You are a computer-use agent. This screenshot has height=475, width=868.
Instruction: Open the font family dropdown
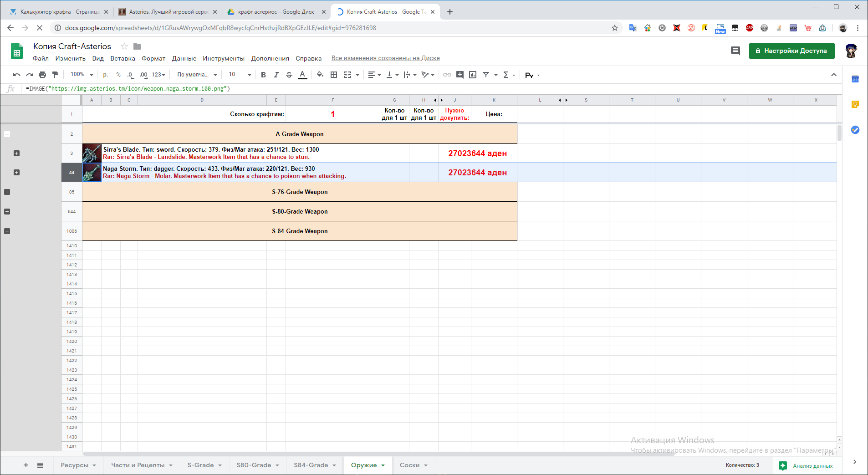(197, 75)
